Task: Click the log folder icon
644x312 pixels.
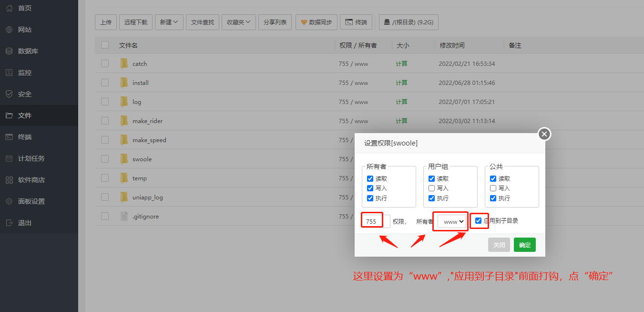Action: (x=124, y=102)
